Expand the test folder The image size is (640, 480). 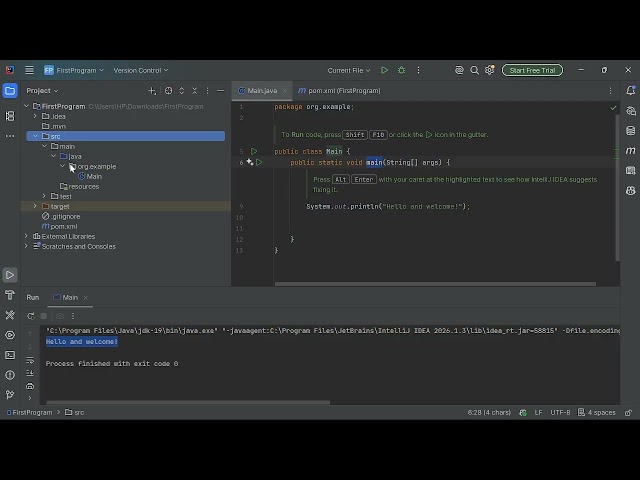[44, 196]
